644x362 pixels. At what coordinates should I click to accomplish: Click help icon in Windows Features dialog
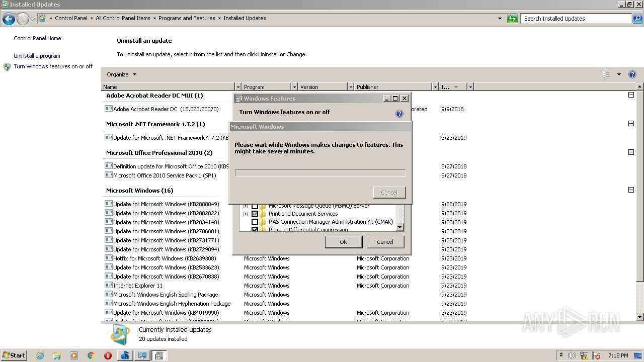399,114
